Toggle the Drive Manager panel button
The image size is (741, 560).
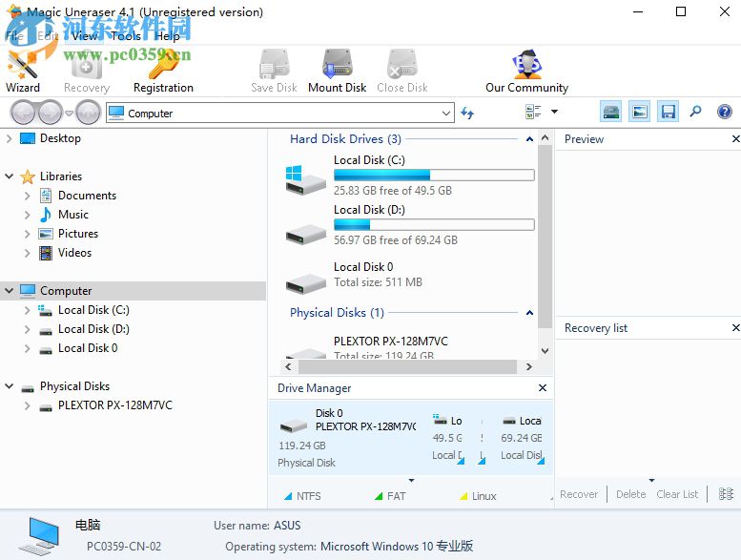611,112
